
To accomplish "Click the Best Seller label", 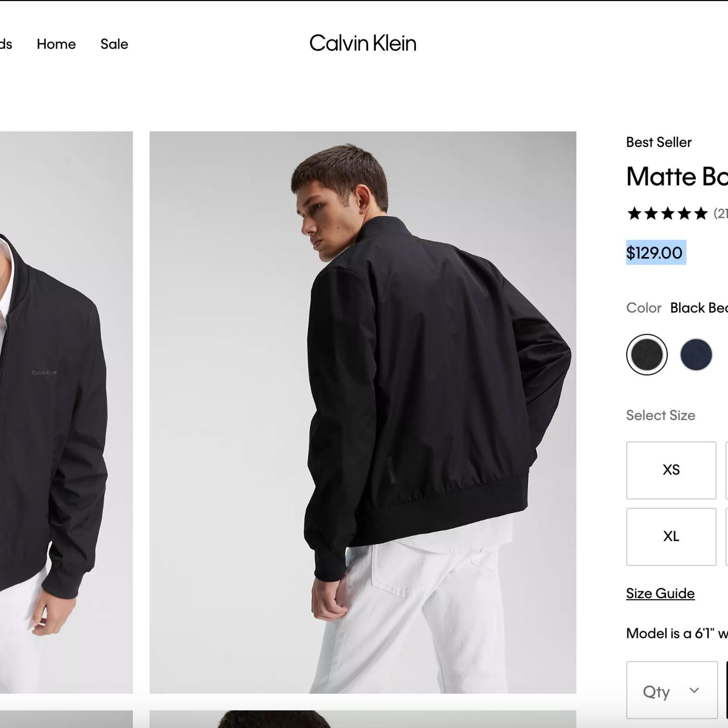I will (x=659, y=142).
